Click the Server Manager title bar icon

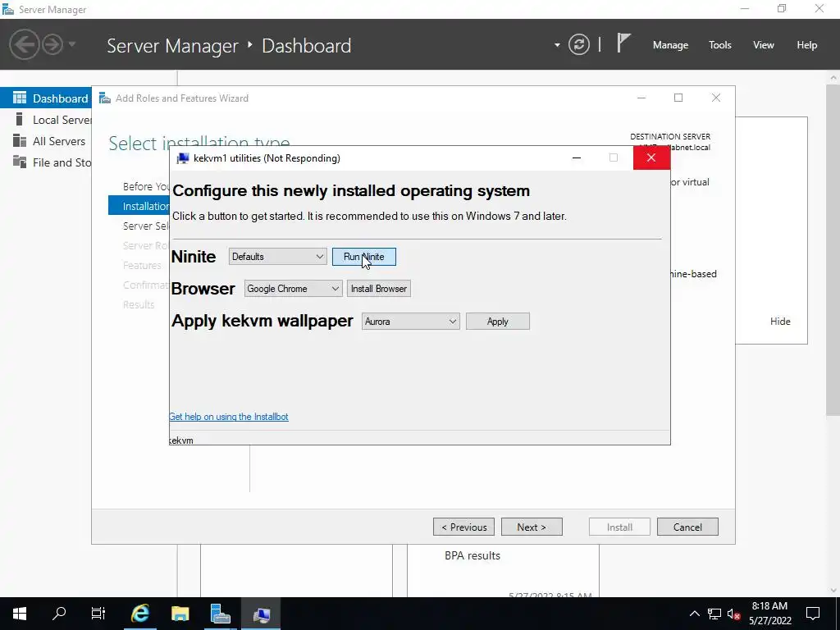[x=8, y=9]
